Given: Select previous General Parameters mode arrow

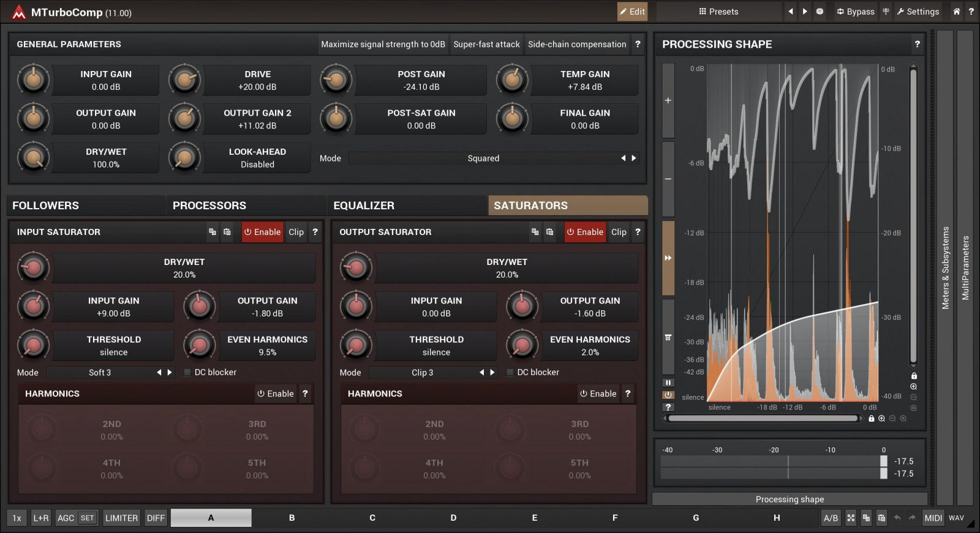Looking at the screenshot, I should click(624, 158).
